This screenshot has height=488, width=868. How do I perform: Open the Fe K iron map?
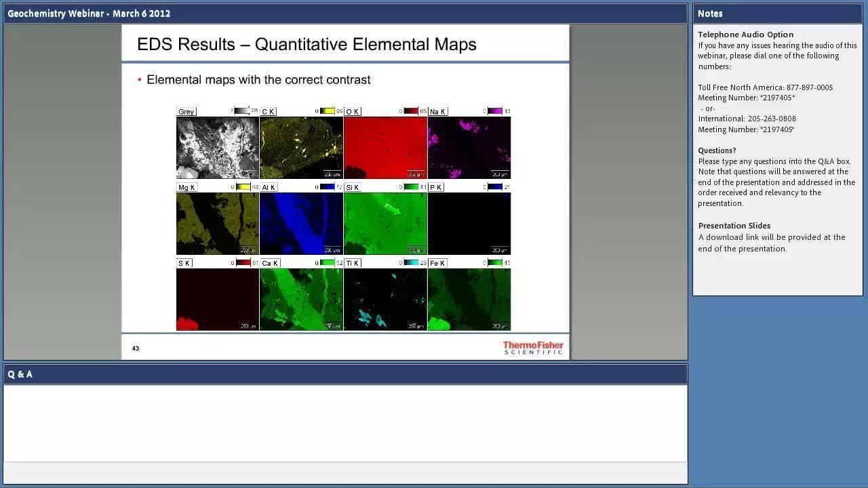469,300
